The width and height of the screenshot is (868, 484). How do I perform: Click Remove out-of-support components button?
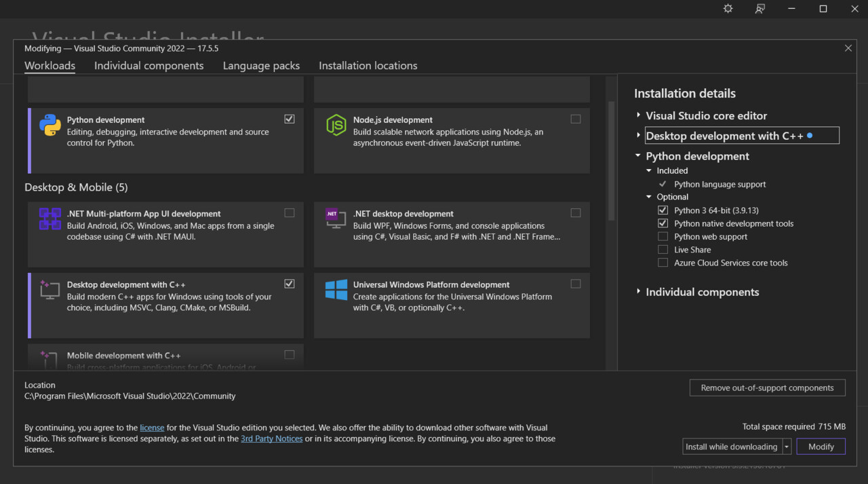point(768,388)
